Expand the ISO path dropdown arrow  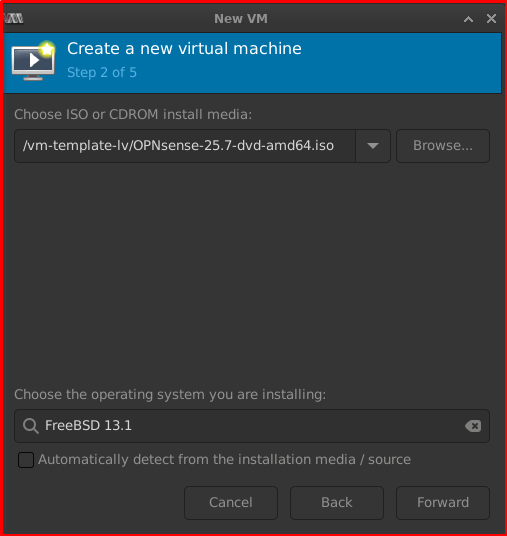373,146
